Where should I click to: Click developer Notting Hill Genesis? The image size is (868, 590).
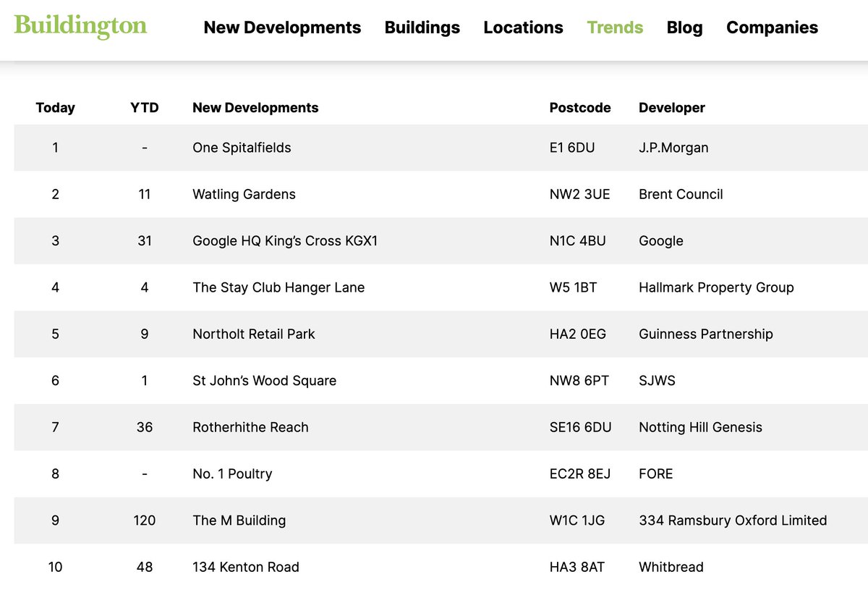click(700, 427)
